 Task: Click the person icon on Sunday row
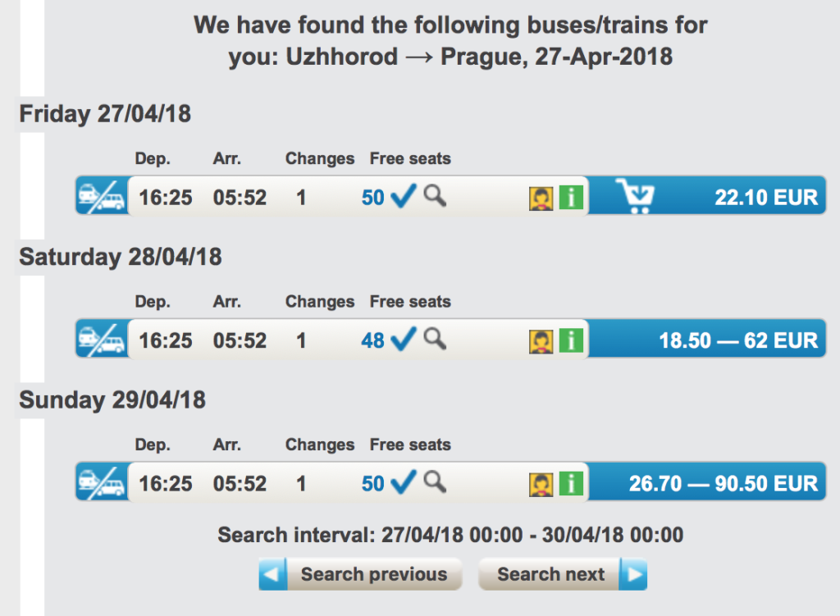tap(541, 484)
